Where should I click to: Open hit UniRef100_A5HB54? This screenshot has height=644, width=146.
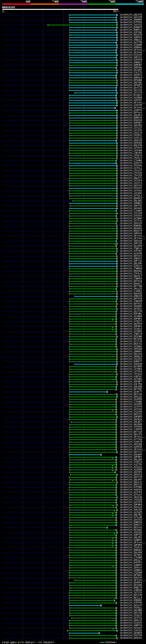pyautogui.click(x=131, y=20)
